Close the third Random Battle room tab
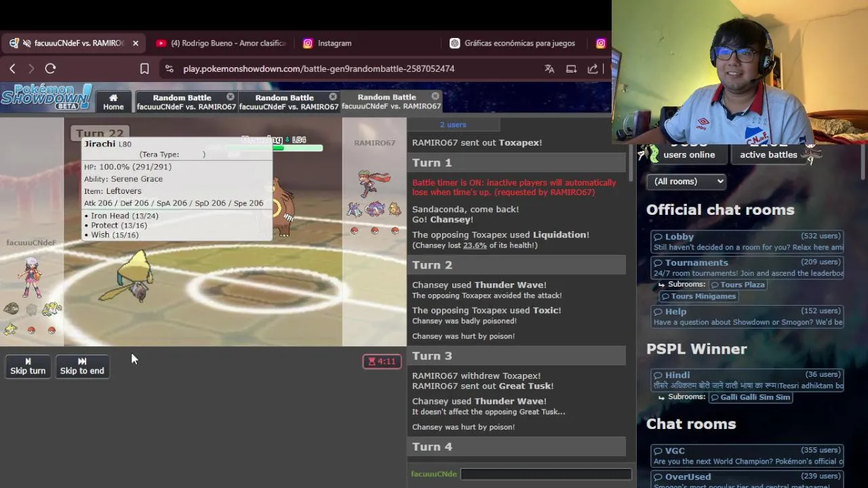The width and height of the screenshot is (868, 488). click(x=435, y=97)
